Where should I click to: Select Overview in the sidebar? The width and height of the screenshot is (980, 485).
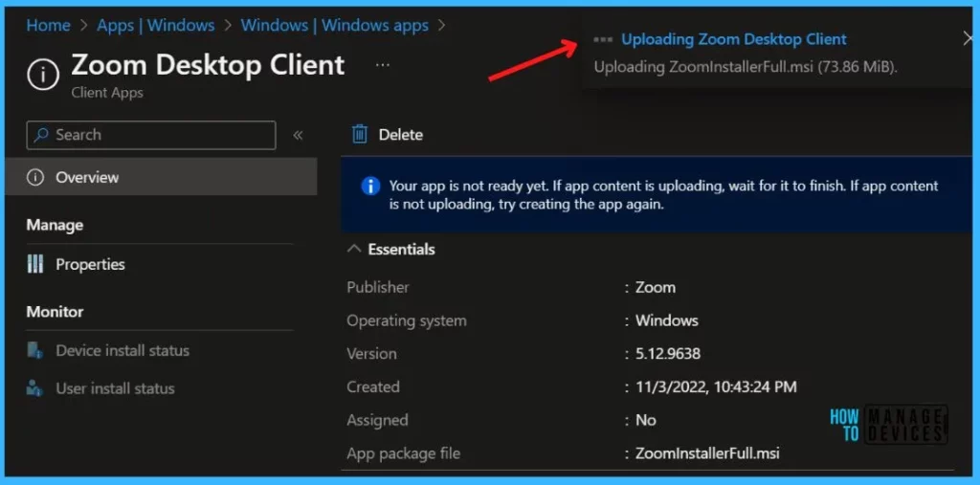click(x=161, y=177)
